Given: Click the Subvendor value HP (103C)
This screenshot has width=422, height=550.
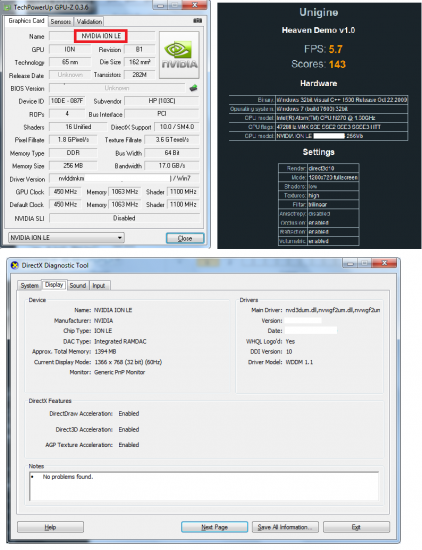Looking at the screenshot, I should click(162, 101).
